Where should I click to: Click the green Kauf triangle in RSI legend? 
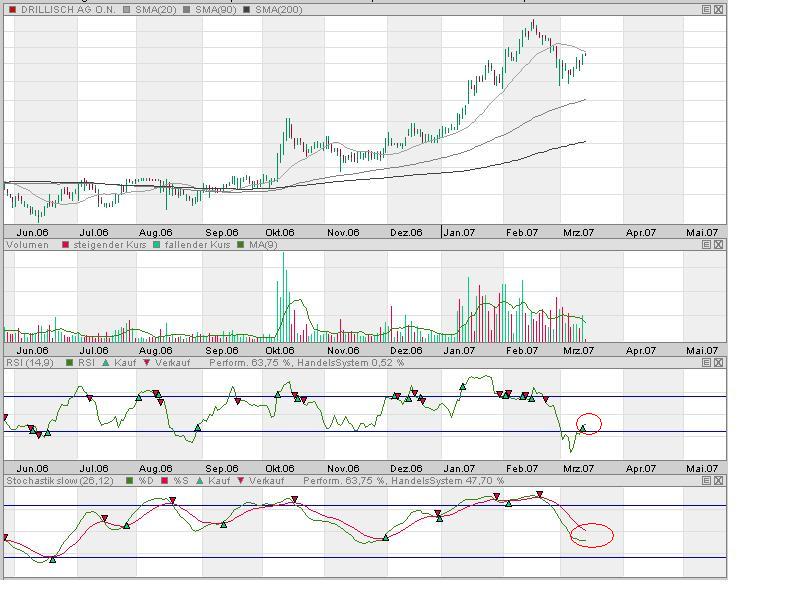[x=106, y=363]
